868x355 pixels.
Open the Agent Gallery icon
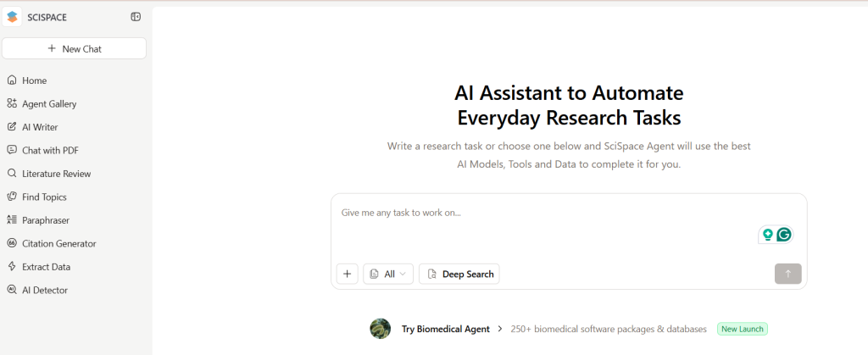point(12,103)
